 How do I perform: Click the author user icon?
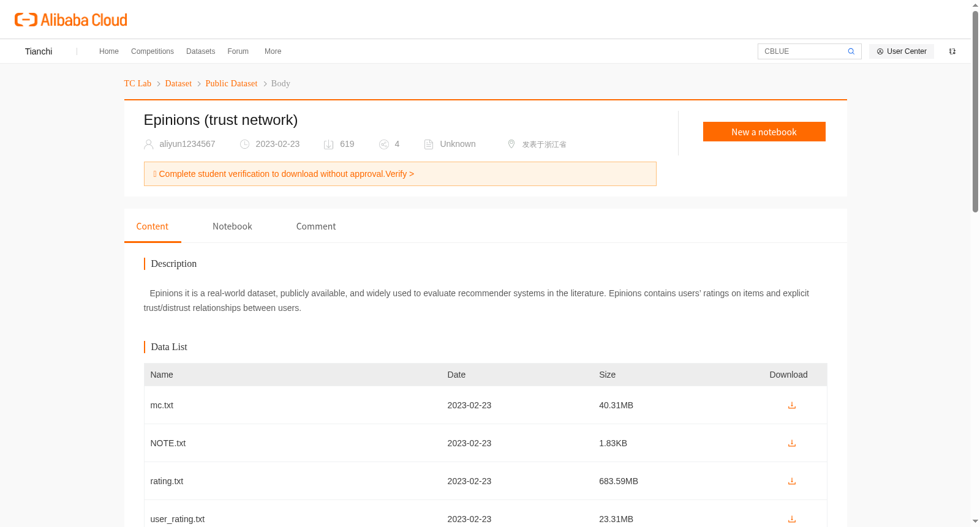[x=149, y=144]
